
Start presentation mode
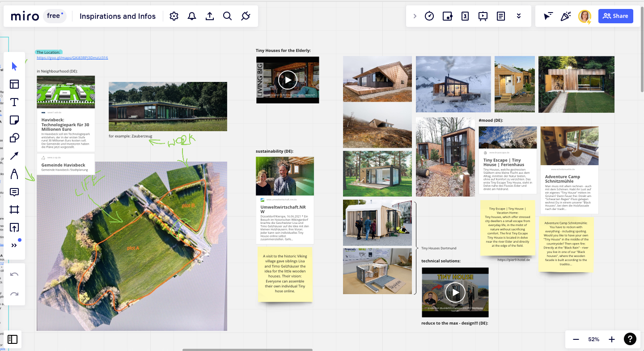[x=483, y=16]
